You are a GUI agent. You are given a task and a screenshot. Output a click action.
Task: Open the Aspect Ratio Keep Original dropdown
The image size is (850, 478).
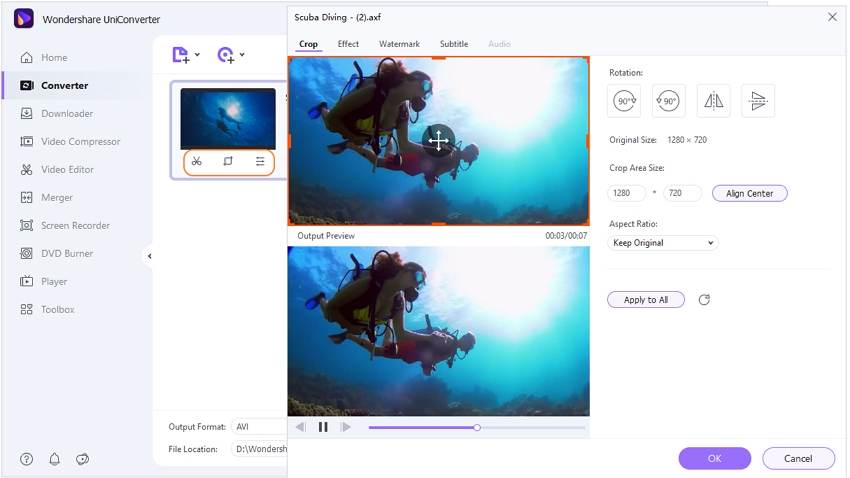coord(663,243)
